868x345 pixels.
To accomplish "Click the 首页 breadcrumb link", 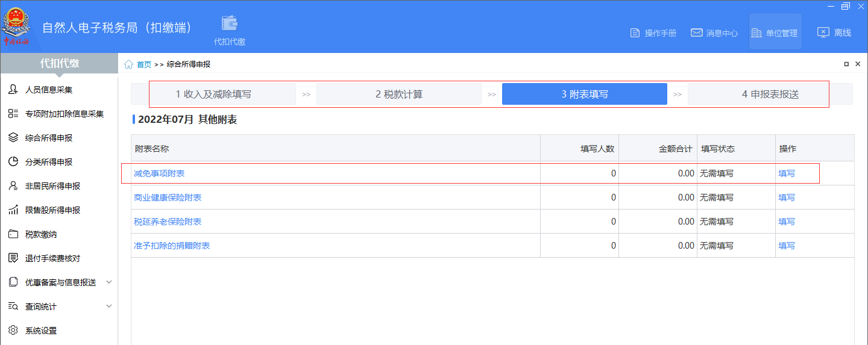I will pos(144,64).
